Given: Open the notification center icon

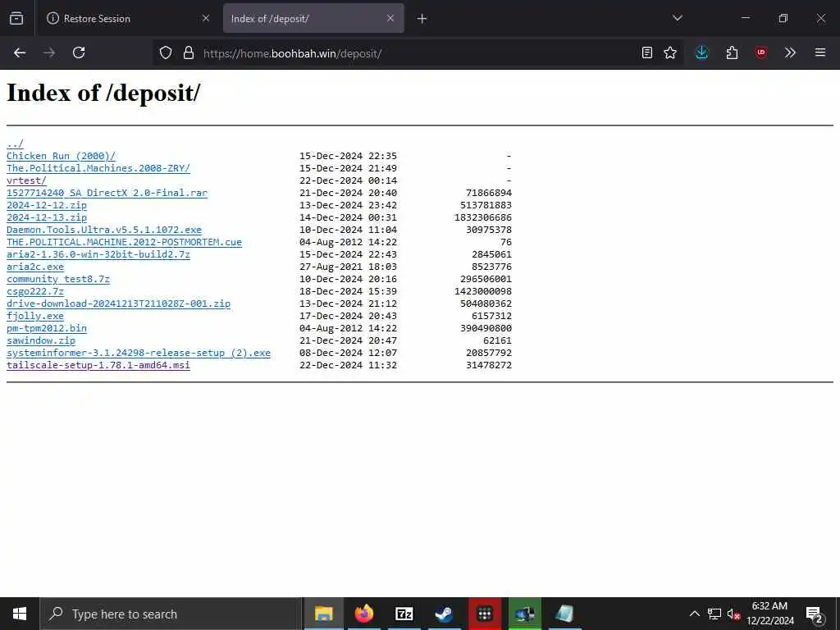Looking at the screenshot, I should point(815,614).
